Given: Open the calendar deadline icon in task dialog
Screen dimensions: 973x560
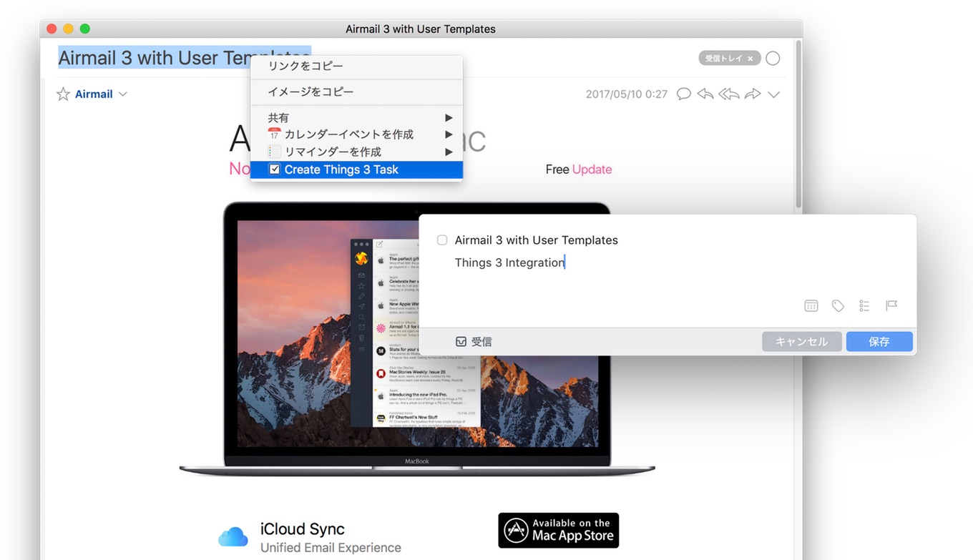Looking at the screenshot, I should point(811,305).
